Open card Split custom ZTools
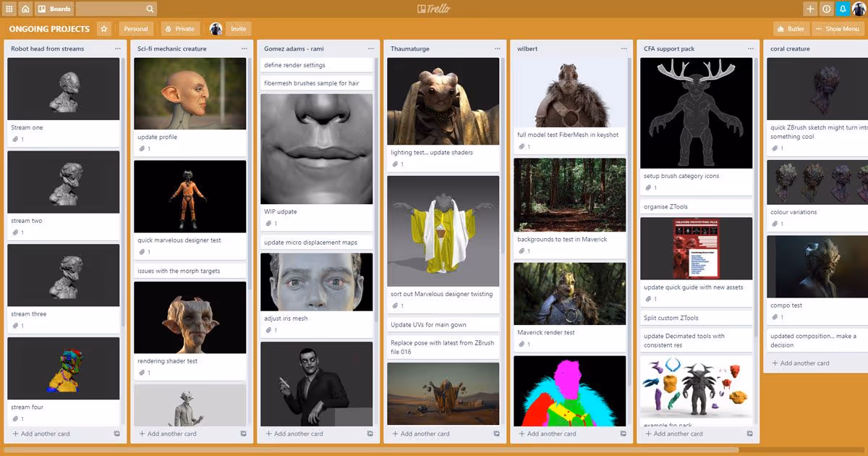Image resolution: width=868 pixels, height=456 pixels. click(696, 318)
